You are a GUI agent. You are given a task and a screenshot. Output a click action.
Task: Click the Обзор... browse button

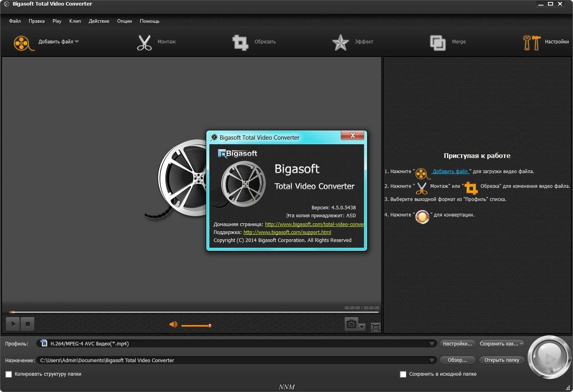coord(457,360)
